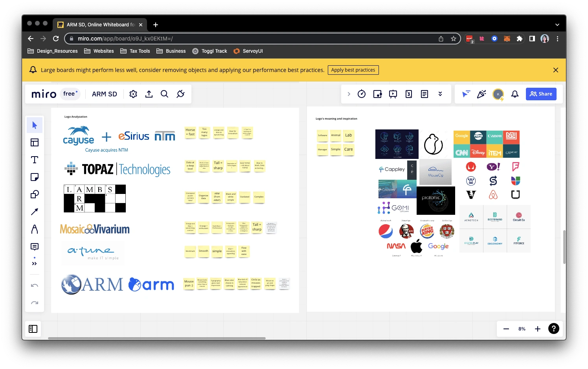588x369 pixels.
Task: Open the timer tool
Action: point(362,94)
